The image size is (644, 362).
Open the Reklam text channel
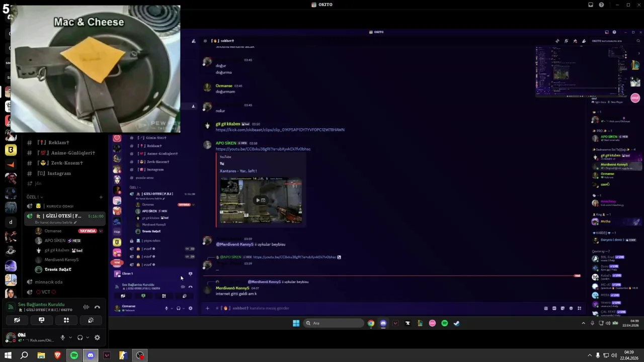tap(65, 143)
